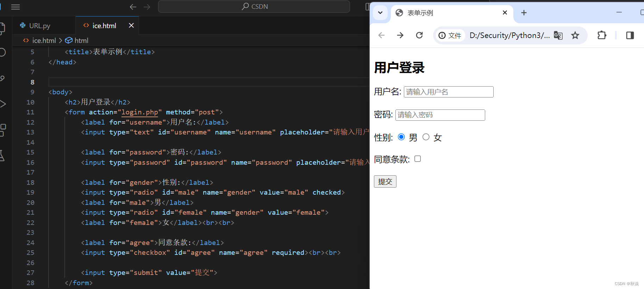Bookmark this page with the star icon
The width and height of the screenshot is (644, 289).
coord(575,35)
